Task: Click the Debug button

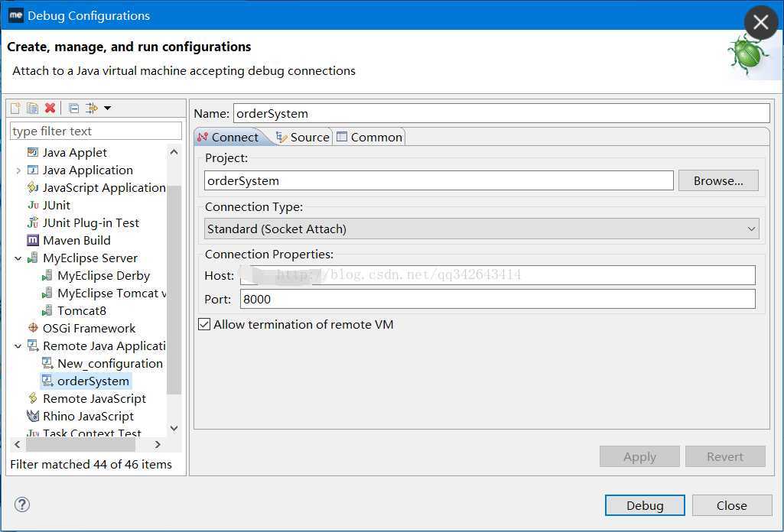Action: tap(645, 505)
